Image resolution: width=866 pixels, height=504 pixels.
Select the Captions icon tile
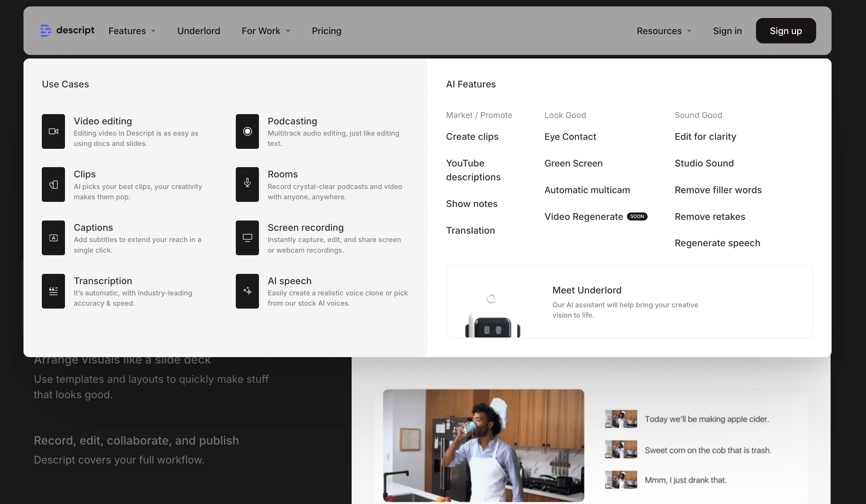53,238
